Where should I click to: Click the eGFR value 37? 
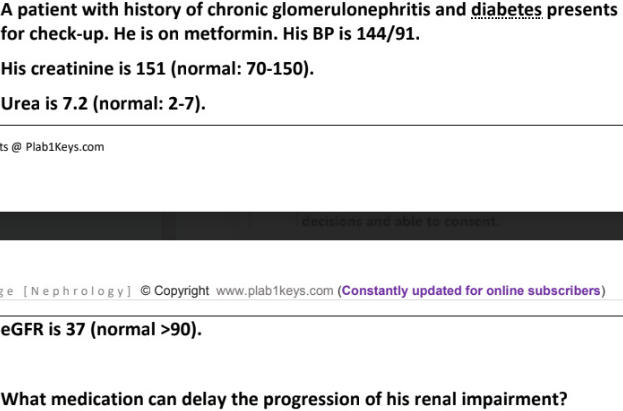pyautogui.click(x=75, y=330)
